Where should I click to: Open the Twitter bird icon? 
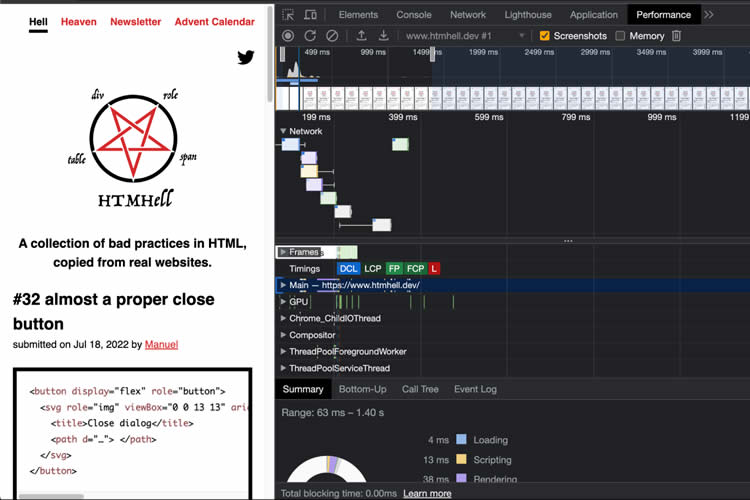[x=246, y=57]
